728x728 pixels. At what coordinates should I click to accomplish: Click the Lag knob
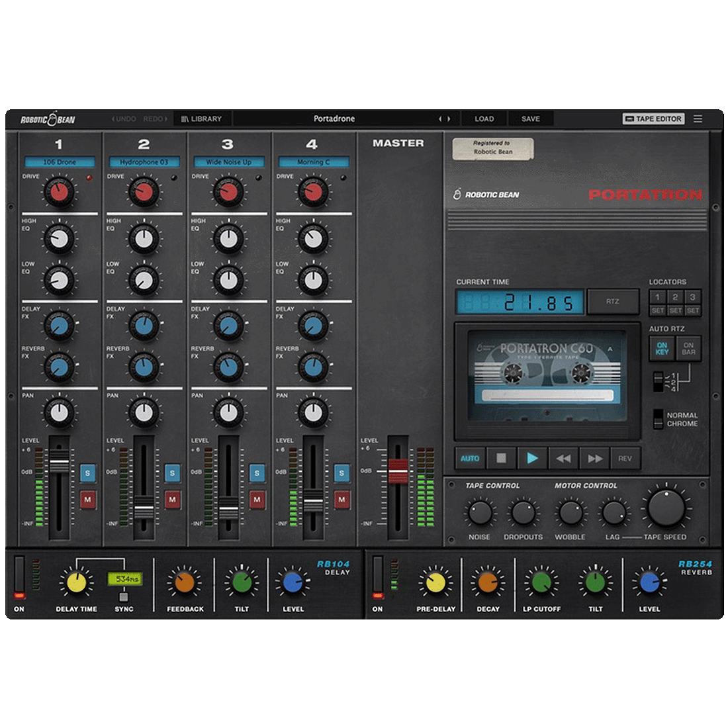click(614, 512)
